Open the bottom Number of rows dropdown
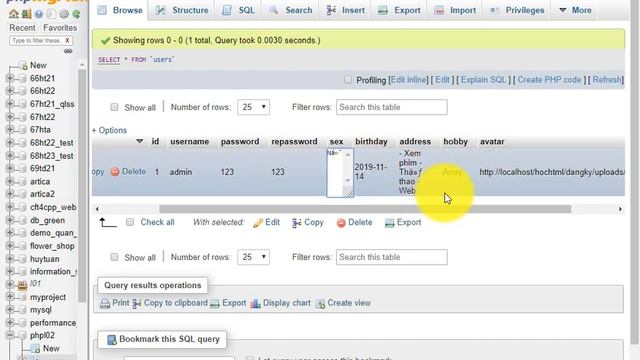 253,257
